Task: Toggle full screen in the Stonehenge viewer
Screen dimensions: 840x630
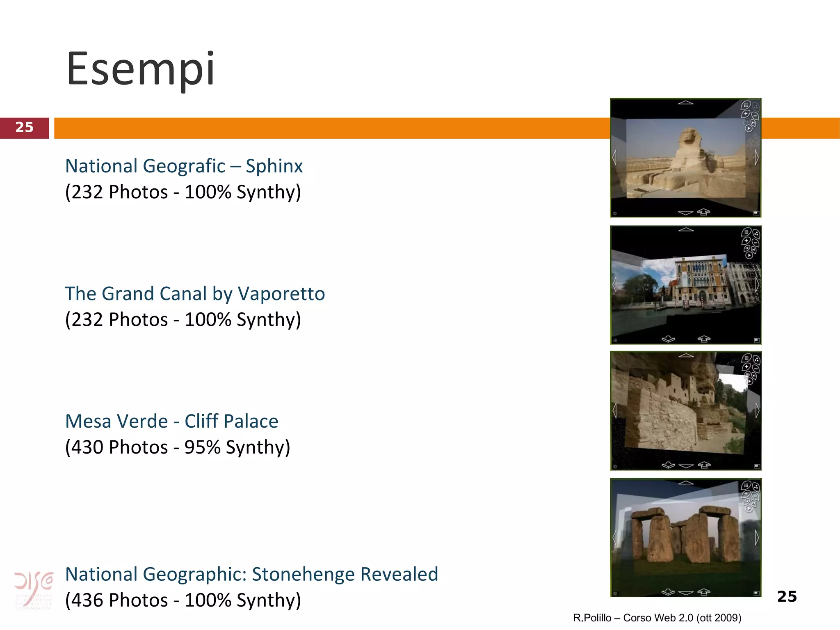Action: click(757, 593)
